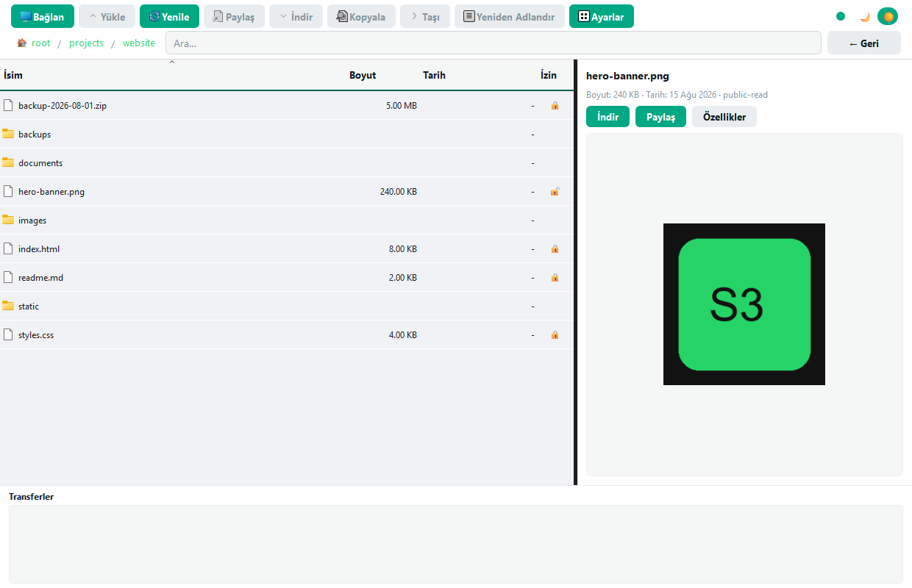Click the 2.00 KB size cell
912x588 pixels.
pyautogui.click(x=403, y=278)
